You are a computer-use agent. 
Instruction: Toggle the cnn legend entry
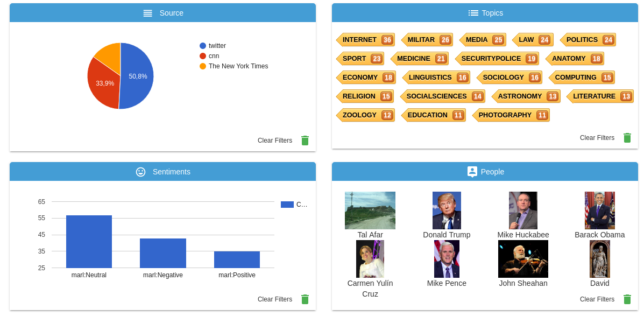209,56
